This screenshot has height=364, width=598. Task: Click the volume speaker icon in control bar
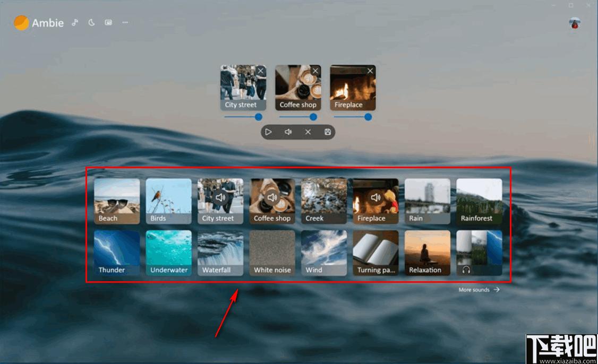288,132
